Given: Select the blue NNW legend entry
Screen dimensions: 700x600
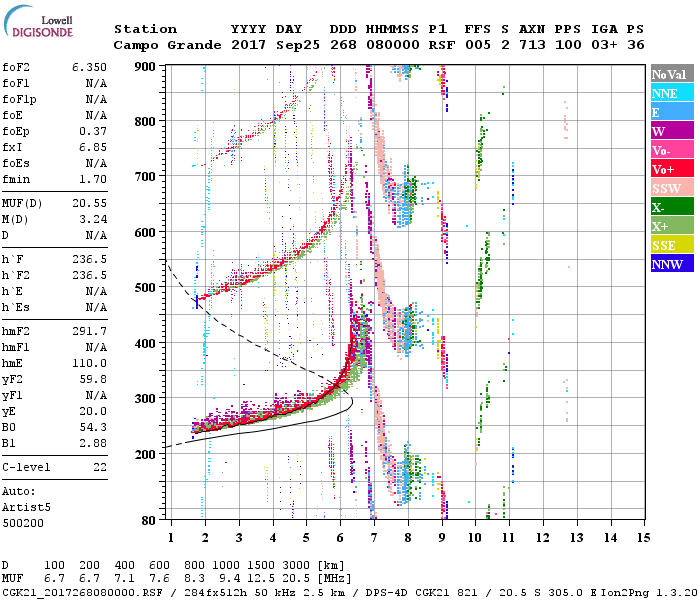Looking at the screenshot, I should click(671, 264).
